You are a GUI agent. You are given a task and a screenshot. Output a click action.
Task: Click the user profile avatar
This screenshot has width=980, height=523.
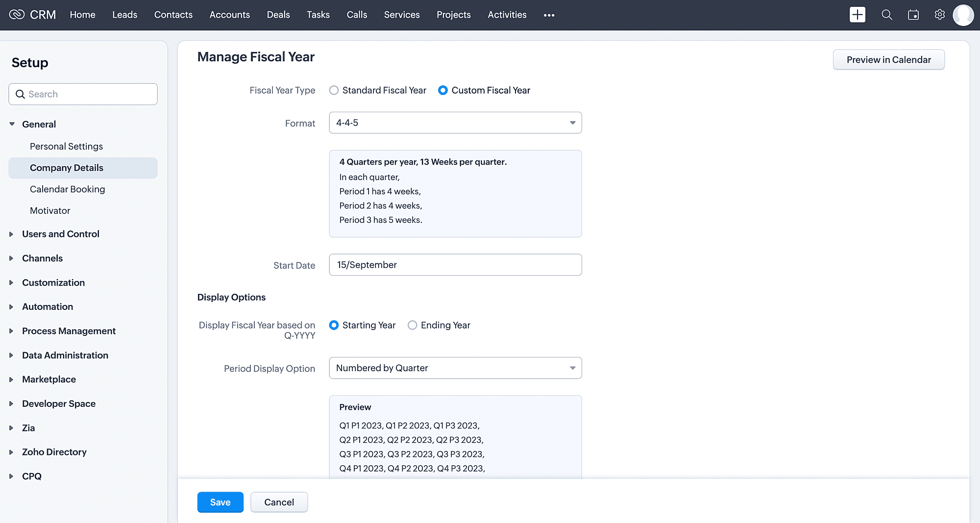963,15
